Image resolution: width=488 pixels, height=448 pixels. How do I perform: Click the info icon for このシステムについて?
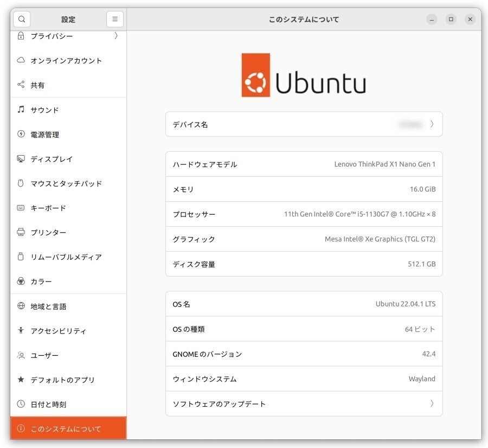[x=21, y=428]
